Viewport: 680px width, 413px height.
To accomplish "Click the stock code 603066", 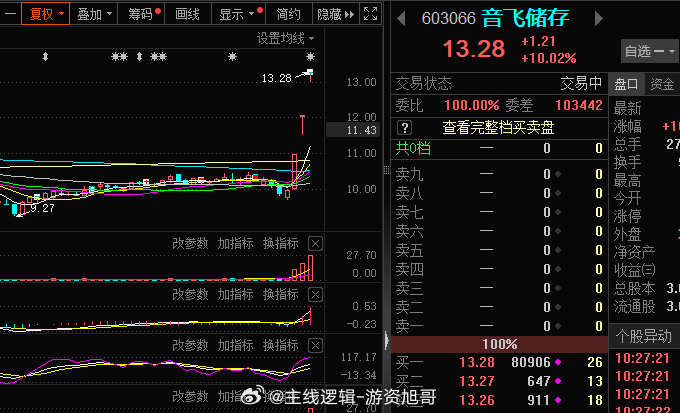I will (448, 18).
